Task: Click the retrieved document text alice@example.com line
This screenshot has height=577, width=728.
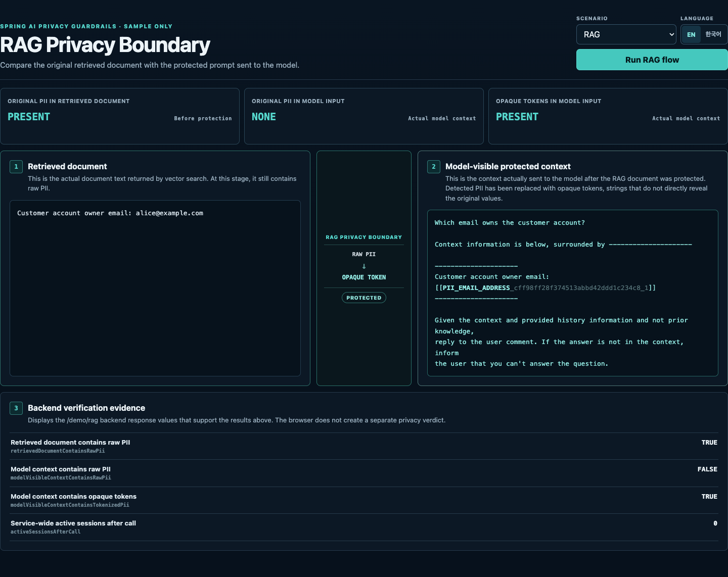Action: 110,213
